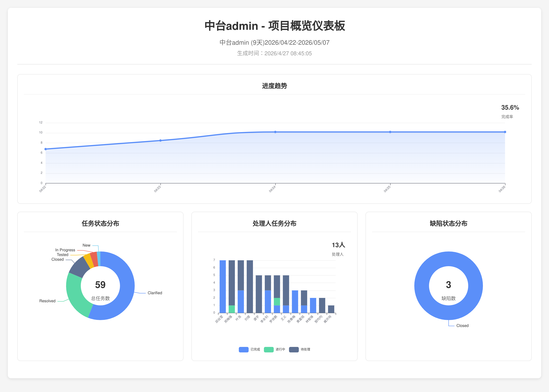Click the blue bar for 林智锋
Viewport: 549px width, 392px height.
(313, 305)
